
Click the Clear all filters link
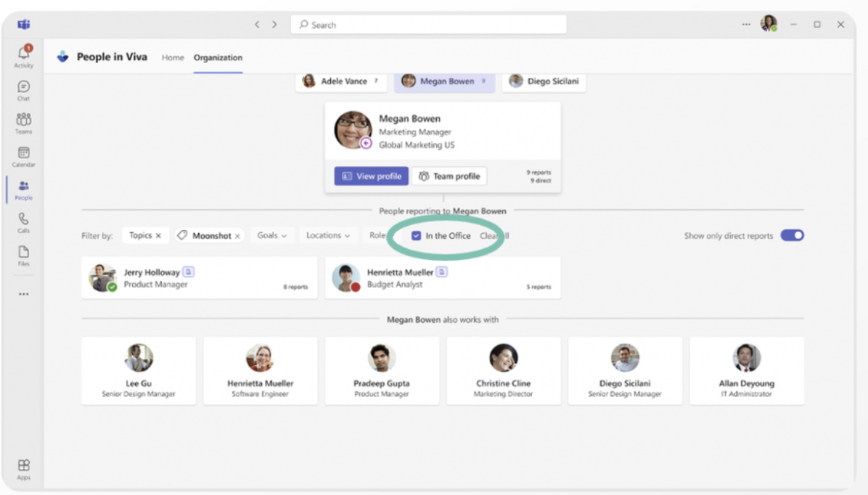pos(493,235)
